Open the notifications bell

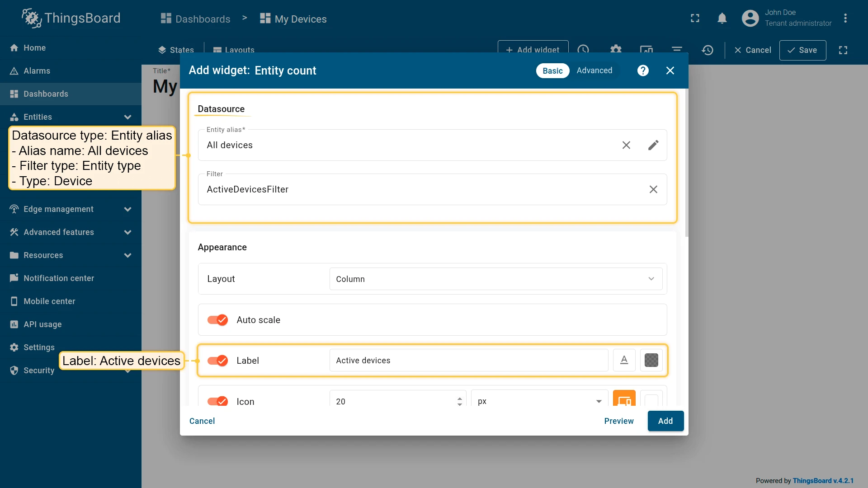coord(722,18)
